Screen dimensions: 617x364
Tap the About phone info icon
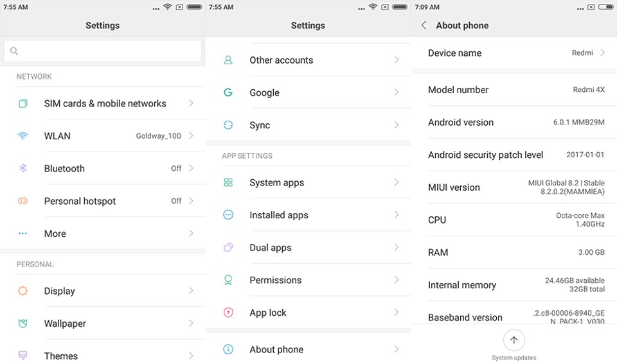tap(228, 349)
